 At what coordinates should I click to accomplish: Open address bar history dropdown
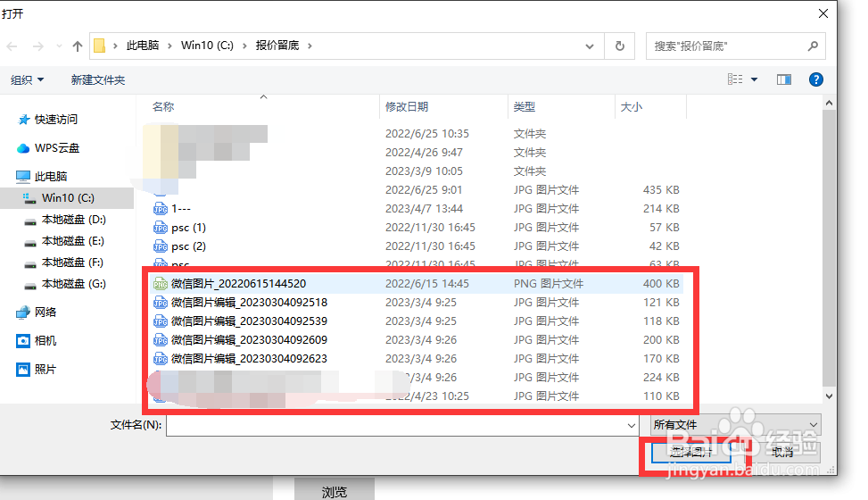point(590,46)
